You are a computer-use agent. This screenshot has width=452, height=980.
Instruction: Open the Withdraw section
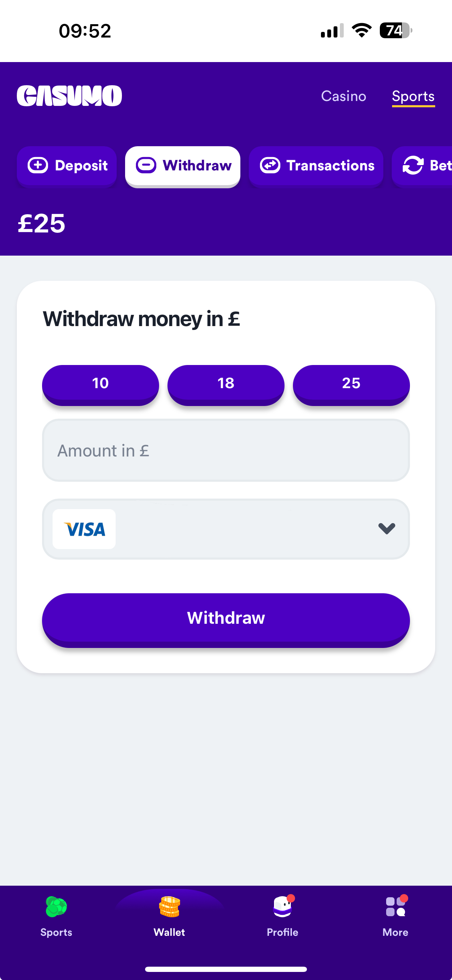click(183, 165)
